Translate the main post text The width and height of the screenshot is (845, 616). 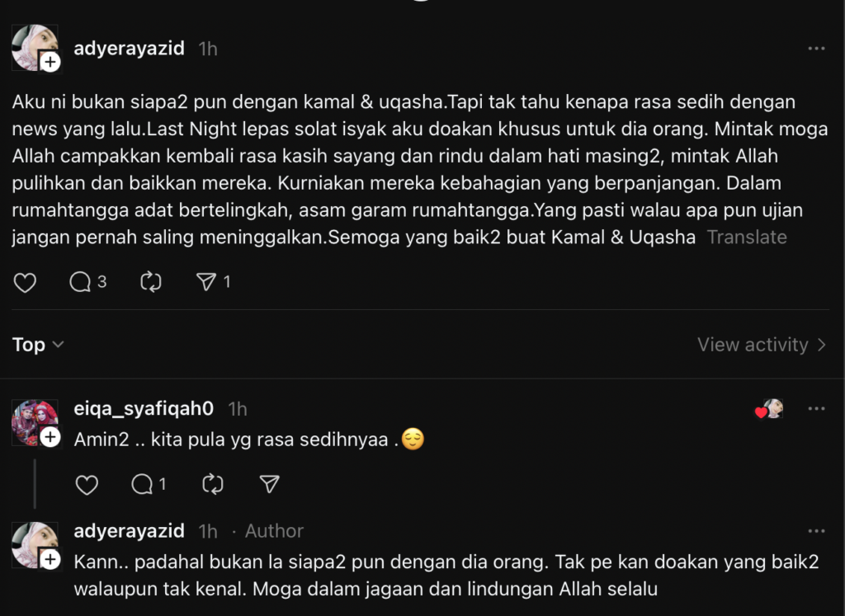[x=746, y=237]
